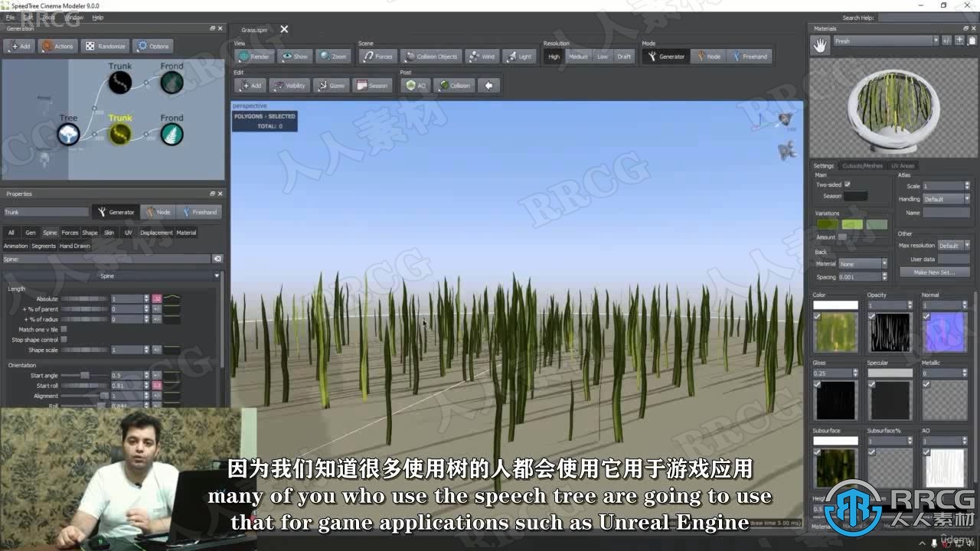Screen dimensions: 980x551
Task: Click the Season edit button
Action: (x=372, y=86)
